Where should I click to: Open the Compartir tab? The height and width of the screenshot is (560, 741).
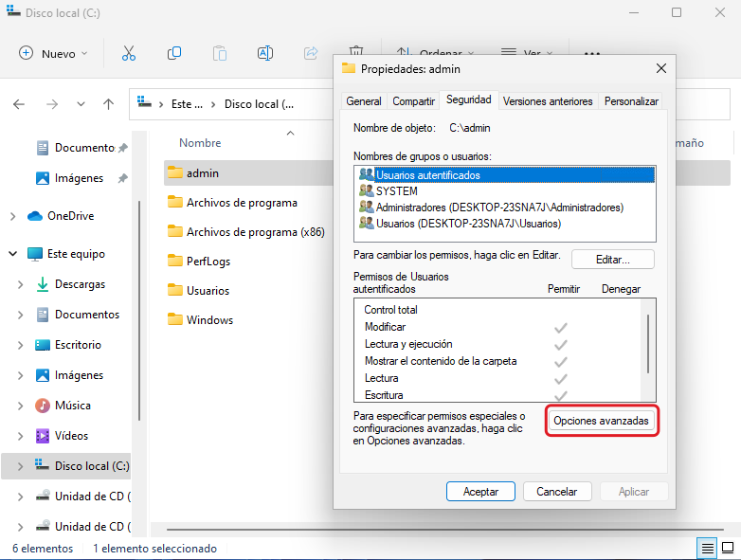pyautogui.click(x=413, y=101)
